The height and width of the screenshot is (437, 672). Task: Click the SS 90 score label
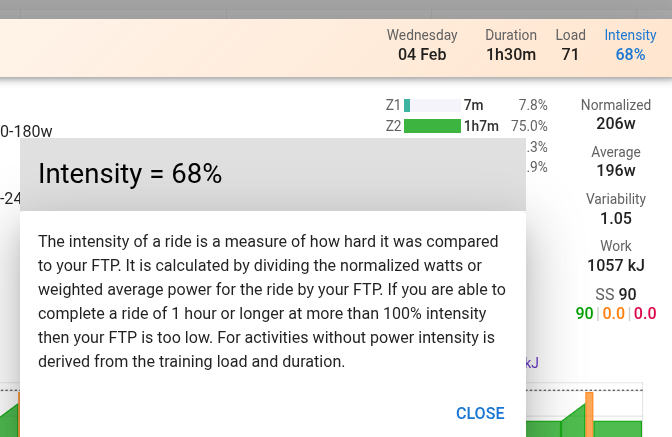[x=616, y=294]
